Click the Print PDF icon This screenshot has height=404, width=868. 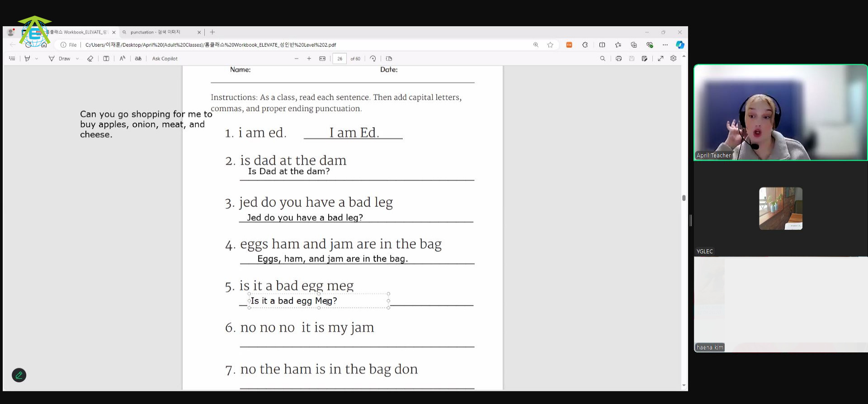(618, 58)
